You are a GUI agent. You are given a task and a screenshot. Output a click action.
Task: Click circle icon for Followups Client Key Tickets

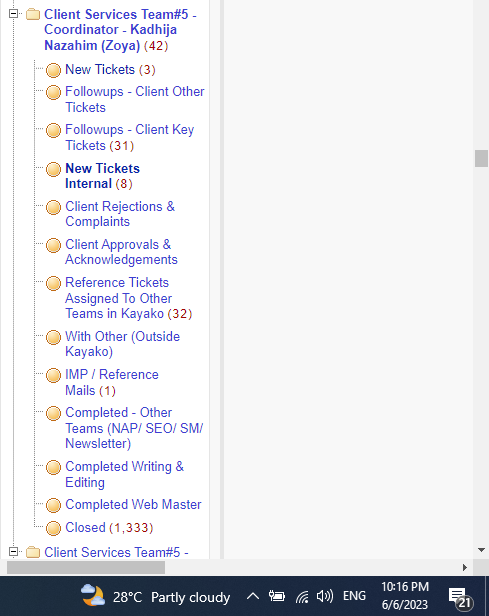click(x=53, y=131)
